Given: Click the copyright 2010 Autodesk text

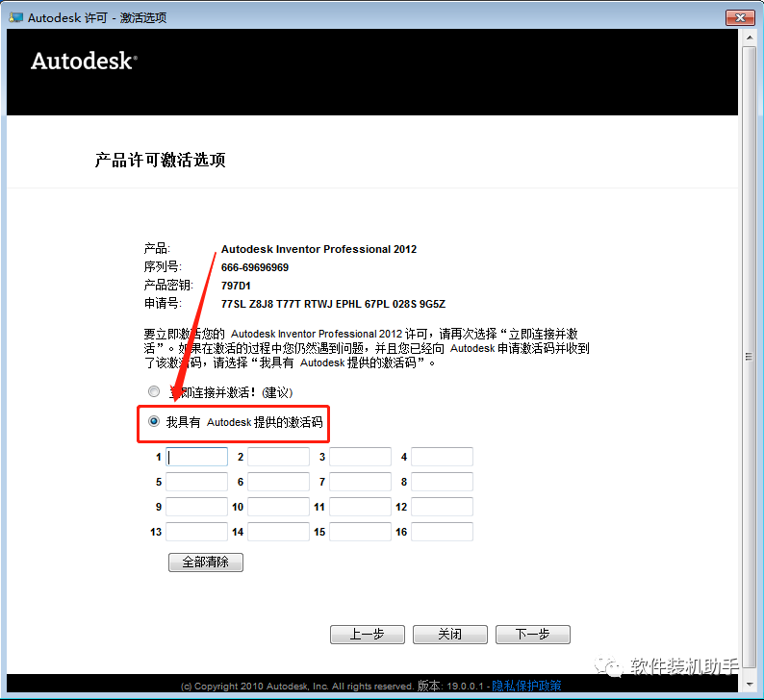Looking at the screenshot, I should pyautogui.click(x=296, y=687).
